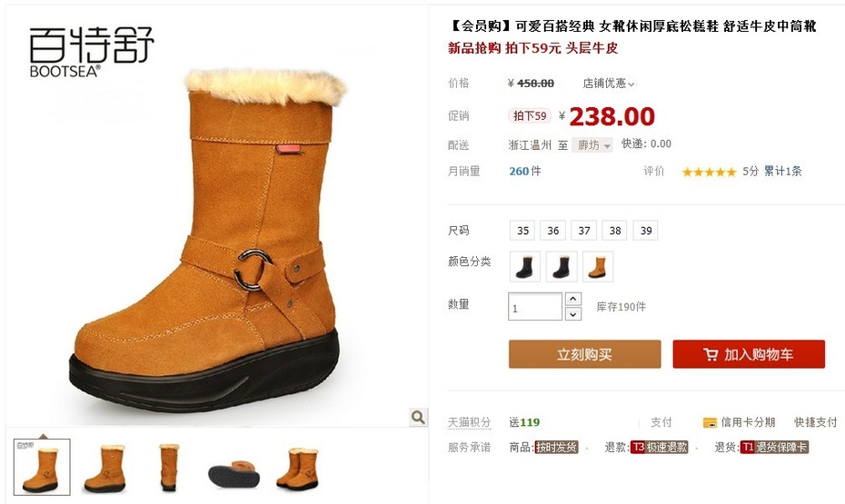The image size is (845, 504).
Task: Click the T1 return guarantee badge
Action: (x=774, y=447)
